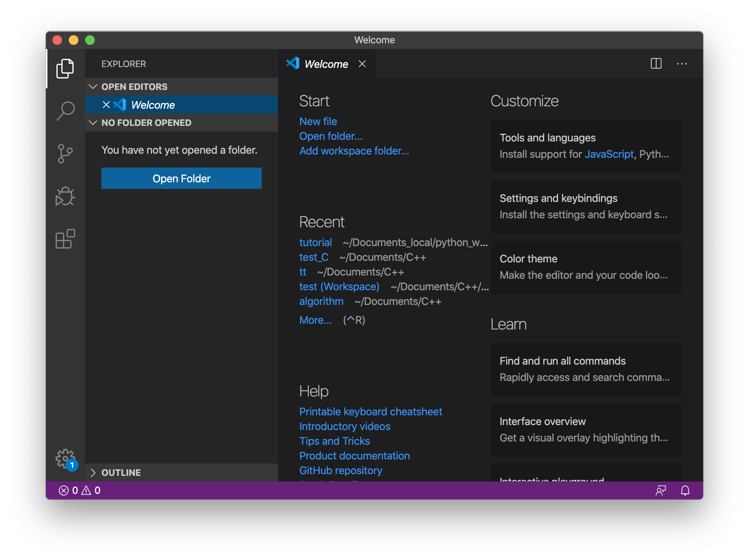
Task: Click the Add workspace folder... link
Action: 354,151
